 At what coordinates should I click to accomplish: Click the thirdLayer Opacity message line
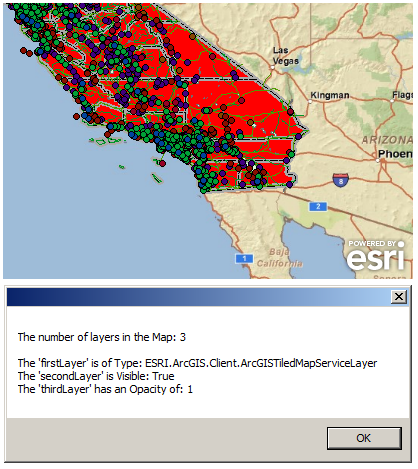pos(105,389)
